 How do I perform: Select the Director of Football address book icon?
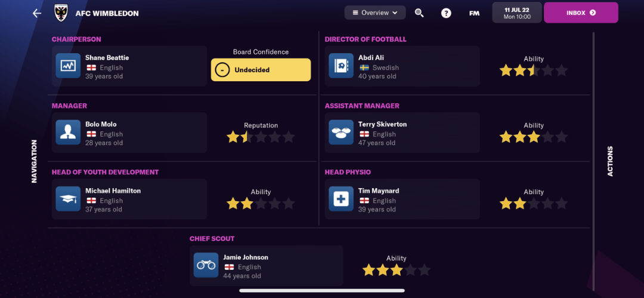point(341,66)
